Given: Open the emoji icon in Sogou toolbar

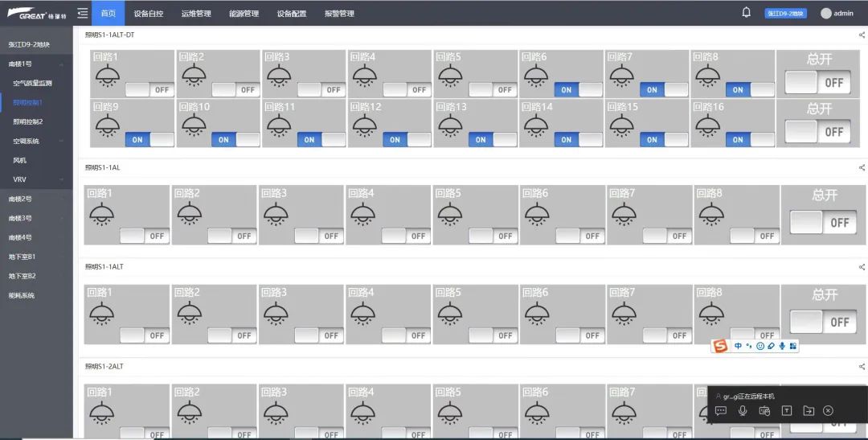Looking at the screenshot, I should click(759, 346).
